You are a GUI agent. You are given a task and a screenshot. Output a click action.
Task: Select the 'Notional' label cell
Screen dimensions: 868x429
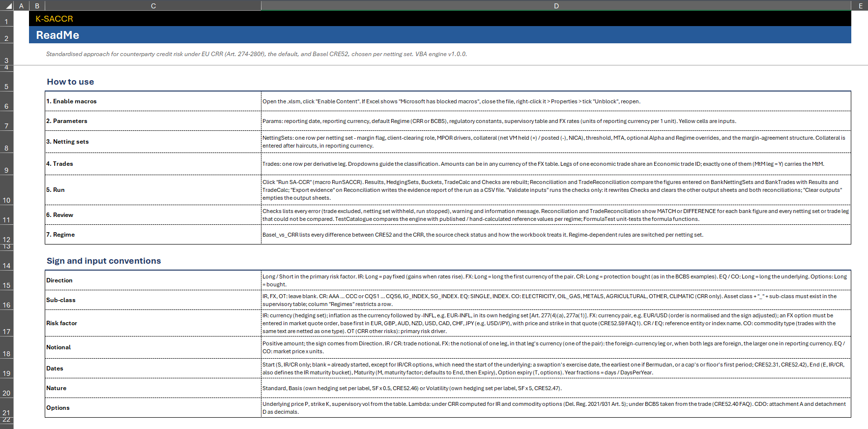[x=153, y=347]
